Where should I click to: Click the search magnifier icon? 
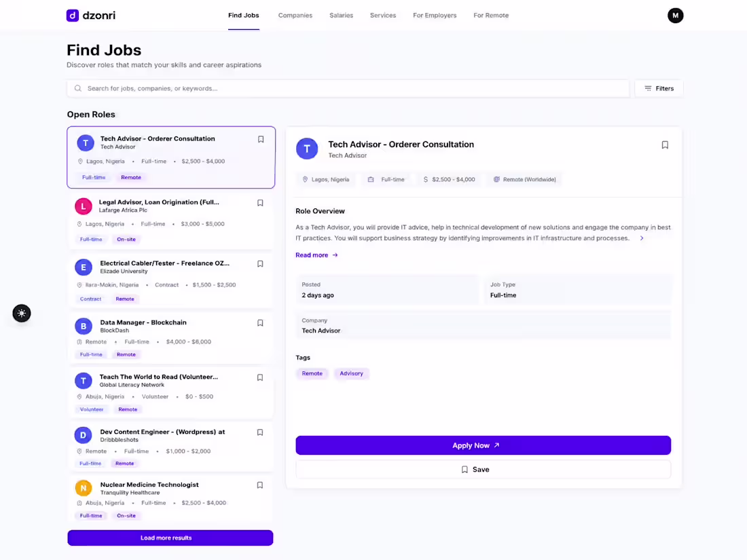(x=78, y=88)
